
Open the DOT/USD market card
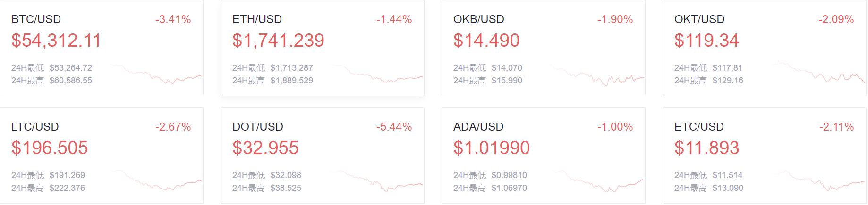[323, 156]
